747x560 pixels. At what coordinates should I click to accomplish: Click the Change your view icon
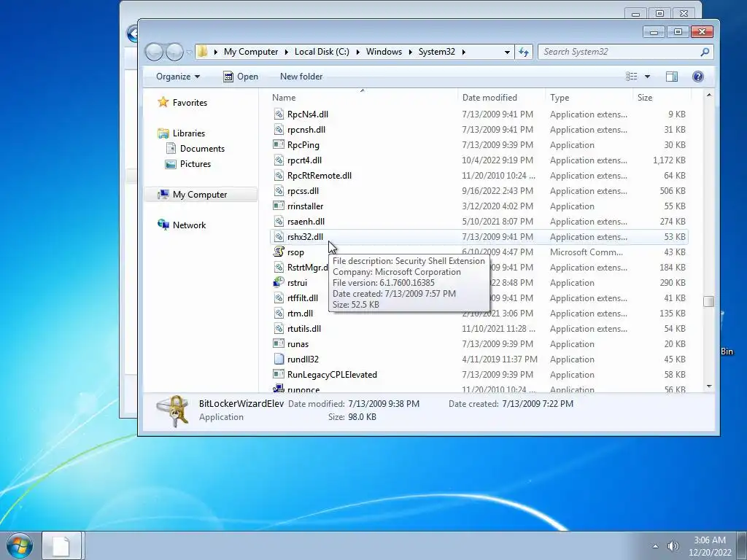[x=631, y=77]
